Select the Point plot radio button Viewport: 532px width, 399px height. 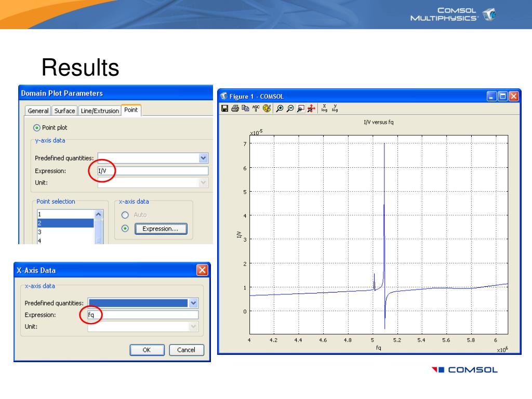click(37, 128)
